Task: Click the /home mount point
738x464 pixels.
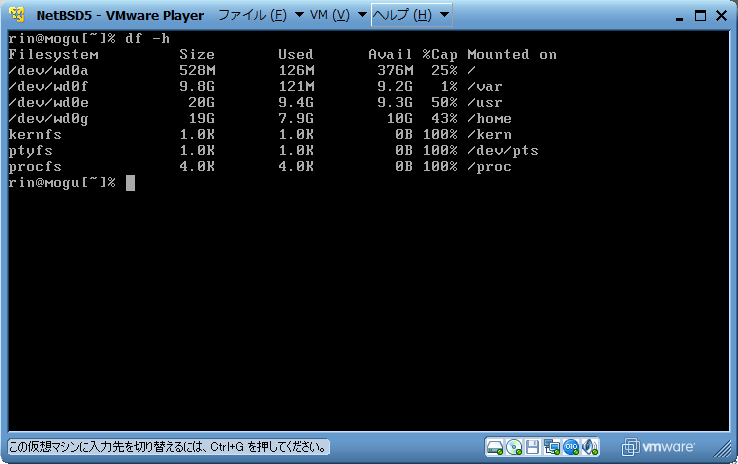Action: pyautogui.click(x=489, y=119)
